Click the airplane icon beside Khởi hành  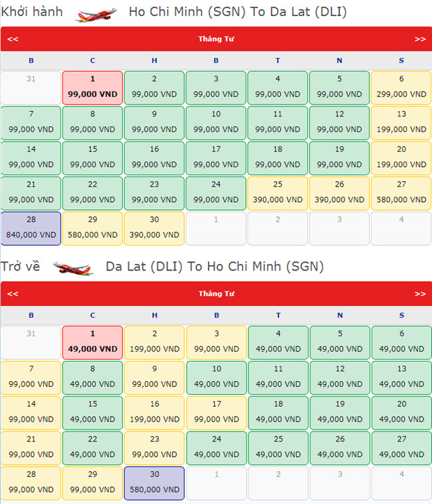tap(96, 14)
